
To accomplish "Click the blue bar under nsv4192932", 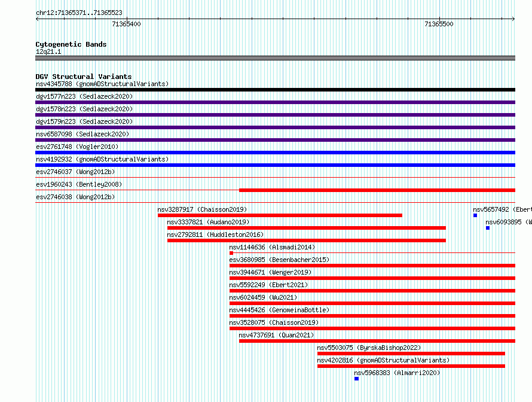I will point(275,165).
